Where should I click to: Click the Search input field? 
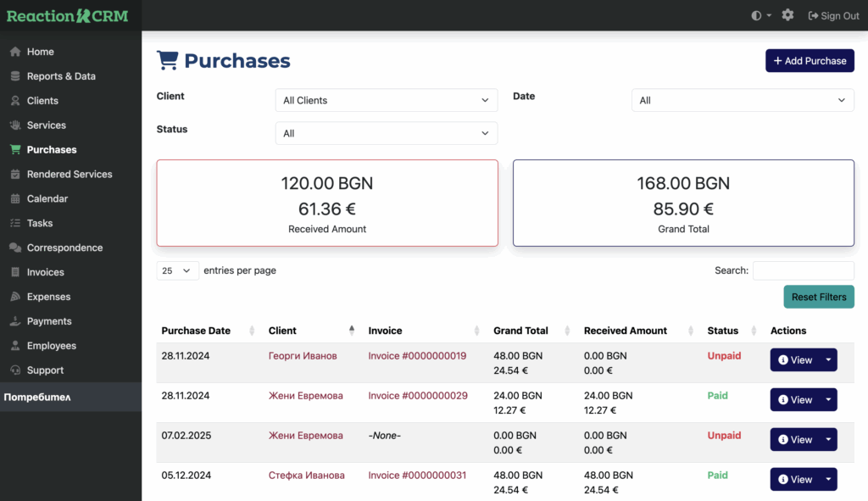[803, 270]
